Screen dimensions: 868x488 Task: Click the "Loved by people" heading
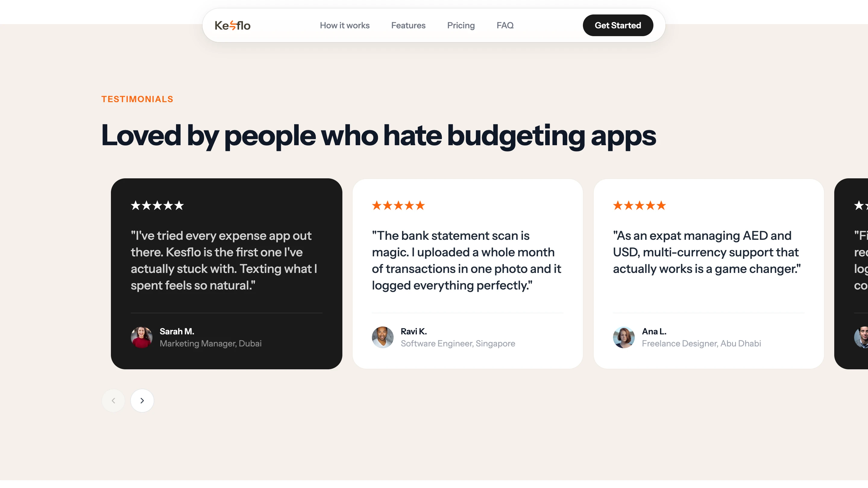tap(379, 136)
